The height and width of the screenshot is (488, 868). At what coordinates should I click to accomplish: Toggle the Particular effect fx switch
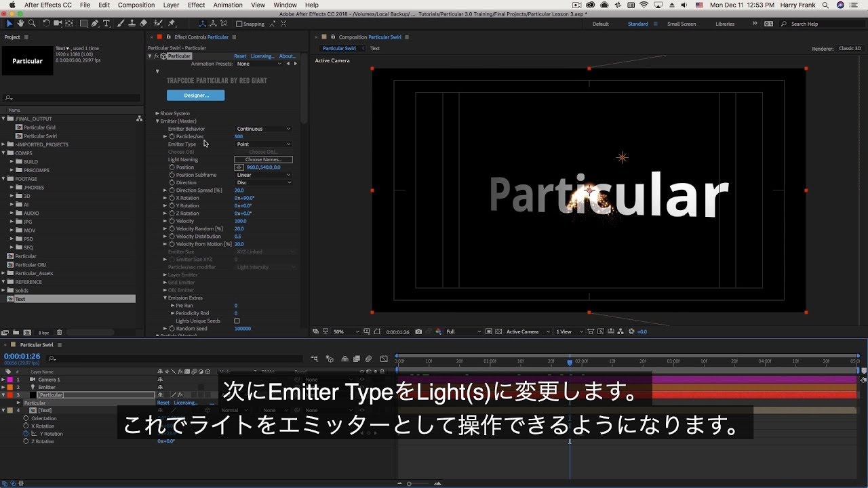tap(156, 56)
